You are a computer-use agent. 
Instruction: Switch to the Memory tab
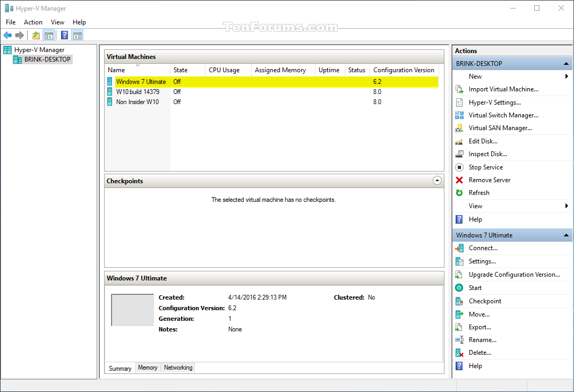(x=148, y=368)
